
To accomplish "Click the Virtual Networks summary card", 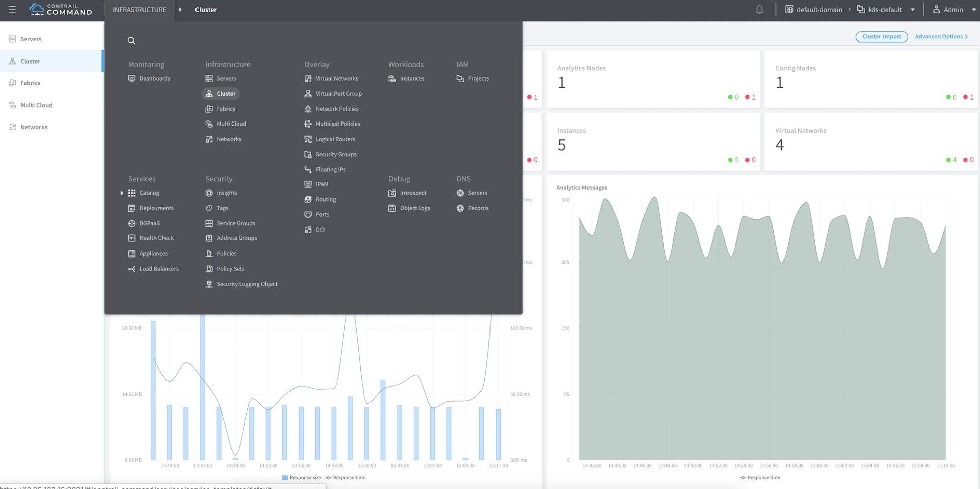I will (x=871, y=142).
